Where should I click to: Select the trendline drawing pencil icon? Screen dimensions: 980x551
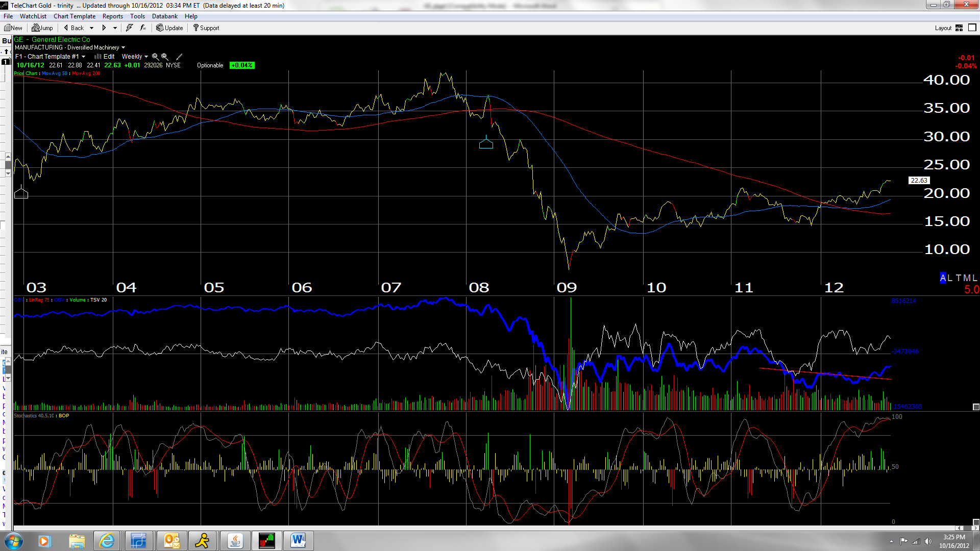[x=179, y=56]
